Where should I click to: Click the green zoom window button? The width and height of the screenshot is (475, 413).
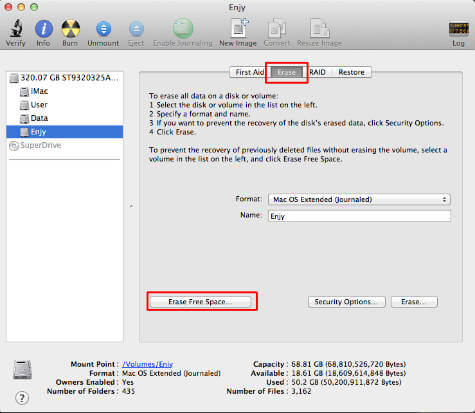[34, 7]
